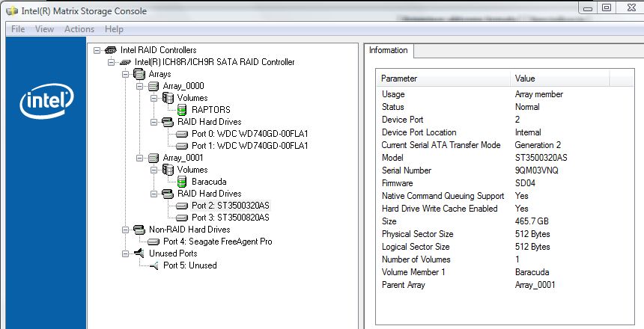Viewport: 644px width, 329px height.
Task: Click the RAID Hard Drives icon under Array_0000
Action: click(x=168, y=122)
